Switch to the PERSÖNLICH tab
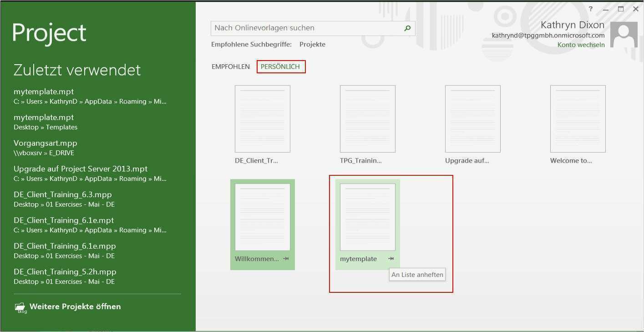The image size is (644, 332). click(x=281, y=66)
